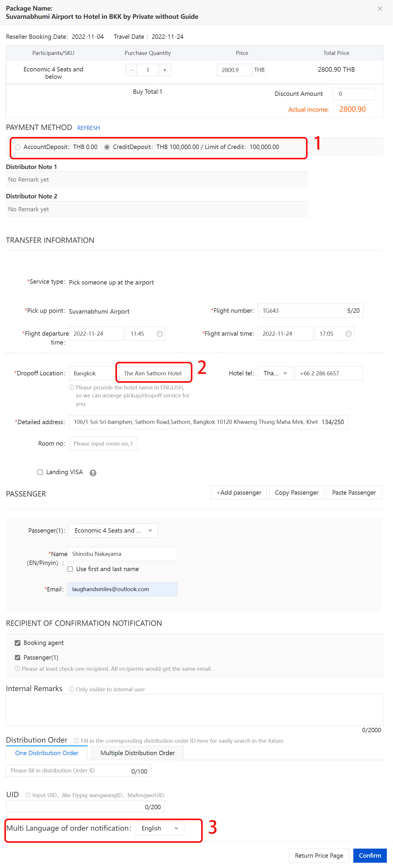Viewport: 393px width, 868px height.
Task: Refresh the payment method
Action: point(89,128)
